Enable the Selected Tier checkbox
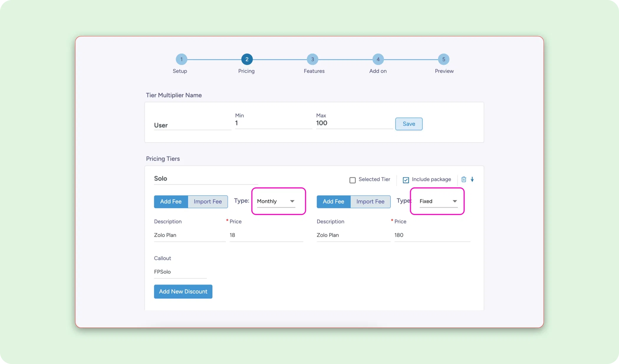 tap(353, 180)
